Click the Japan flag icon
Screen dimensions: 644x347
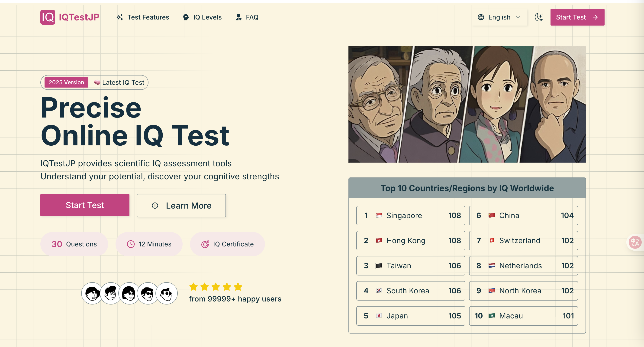pos(379,315)
